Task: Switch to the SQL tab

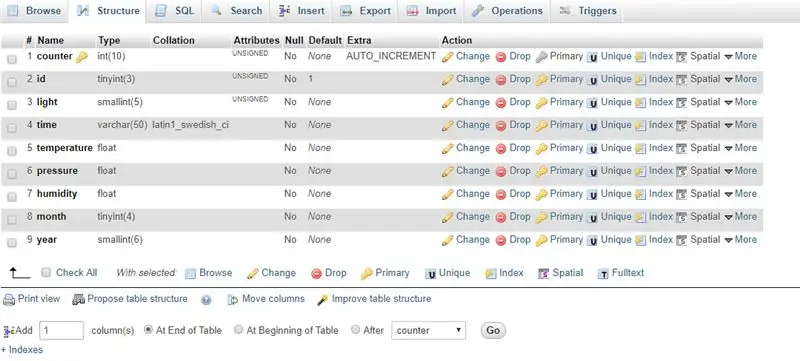Action: pos(174,11)
